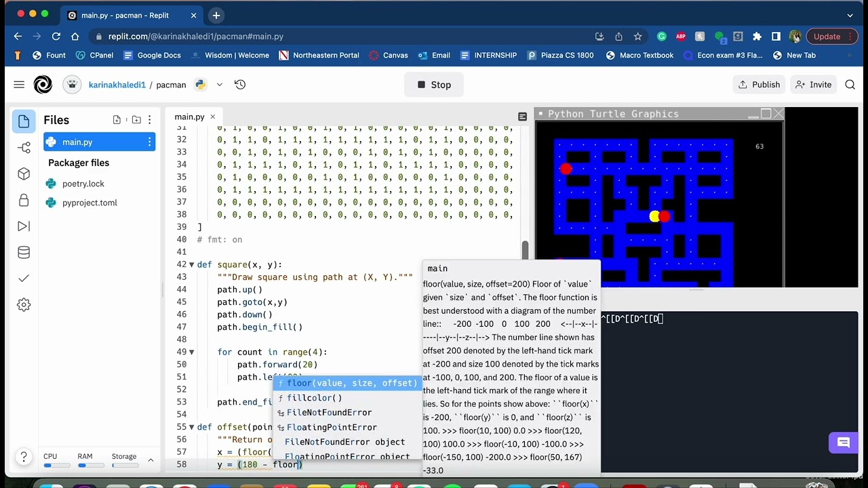Screen dimensions: 868x488
Task: Open the chat bubble widget
Action: point(844,443)
